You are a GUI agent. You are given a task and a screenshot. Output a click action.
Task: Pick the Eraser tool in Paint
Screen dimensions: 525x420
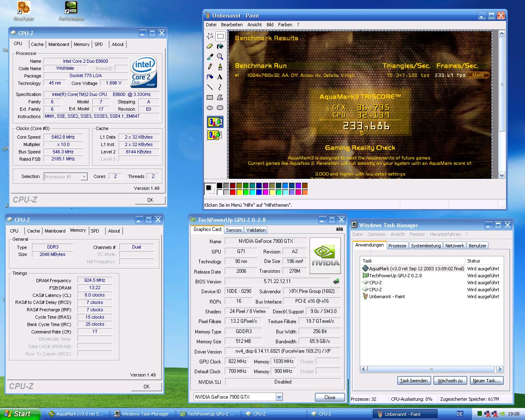(210, 46)
